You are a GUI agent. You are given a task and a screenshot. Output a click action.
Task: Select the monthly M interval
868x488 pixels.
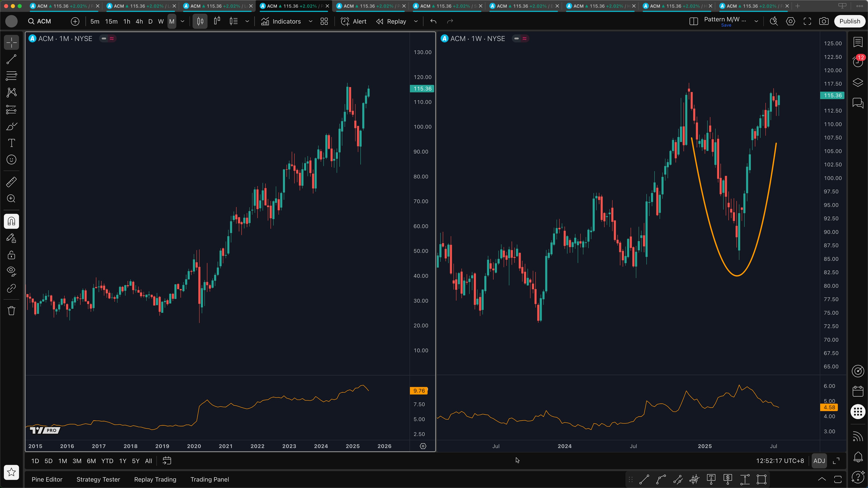coord(172,21)
